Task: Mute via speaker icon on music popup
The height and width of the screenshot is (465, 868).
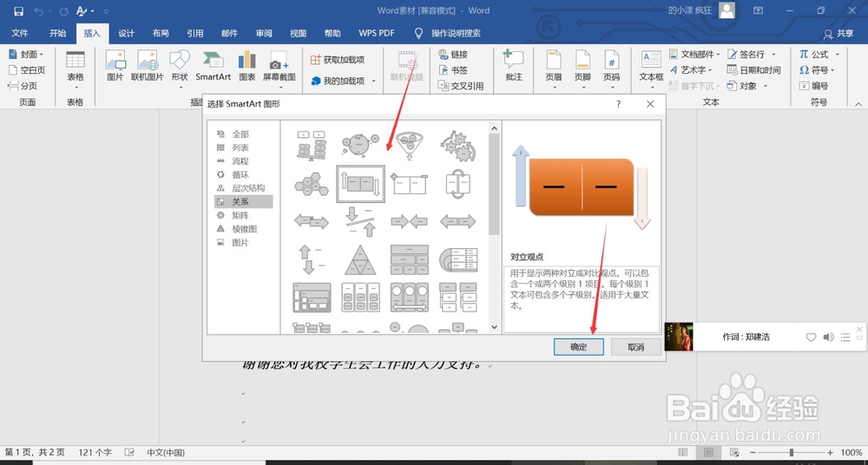Action: 828,337
